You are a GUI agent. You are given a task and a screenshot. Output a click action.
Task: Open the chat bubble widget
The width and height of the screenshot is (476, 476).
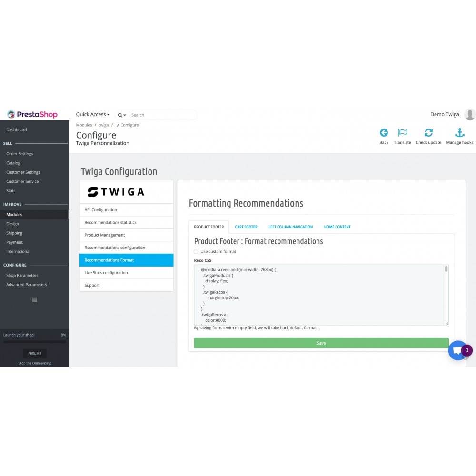[457, 351]
